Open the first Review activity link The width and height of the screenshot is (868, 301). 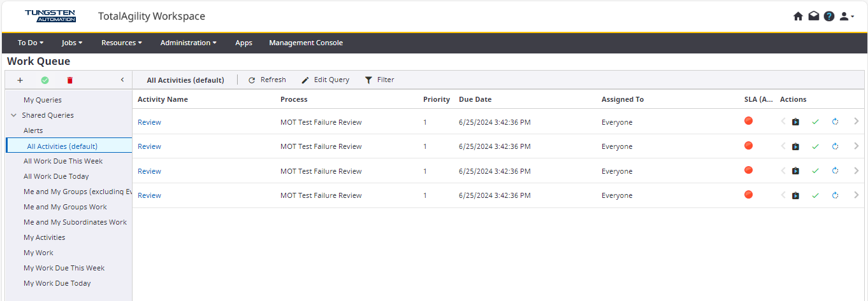click(149, 122)
